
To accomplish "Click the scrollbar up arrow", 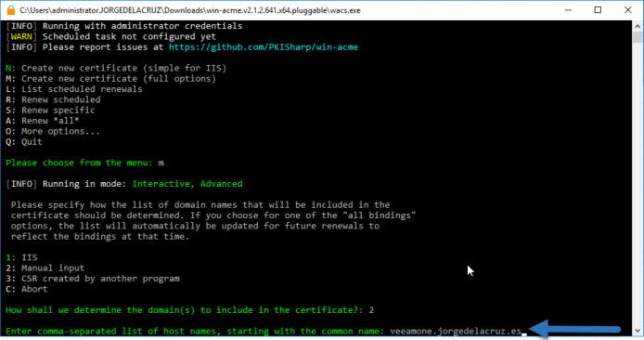I will 638,26.
